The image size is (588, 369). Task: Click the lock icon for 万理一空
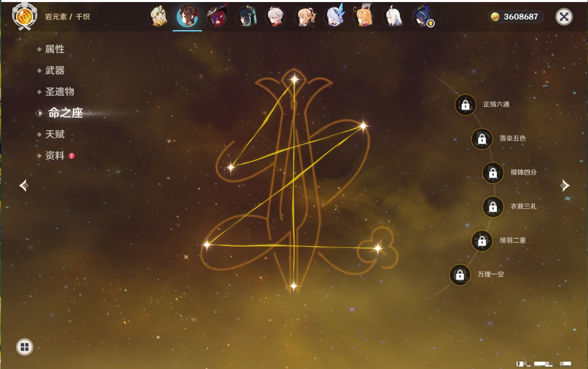coord(460,275)
